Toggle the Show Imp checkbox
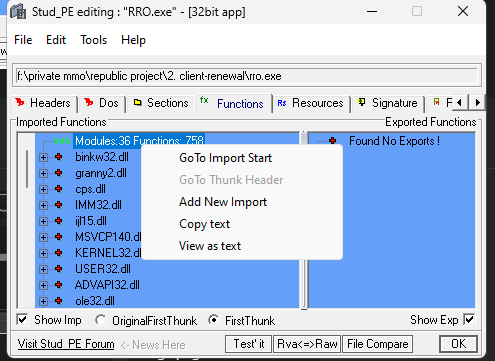This screenshot has width=495, height=361. click(22, 320)
